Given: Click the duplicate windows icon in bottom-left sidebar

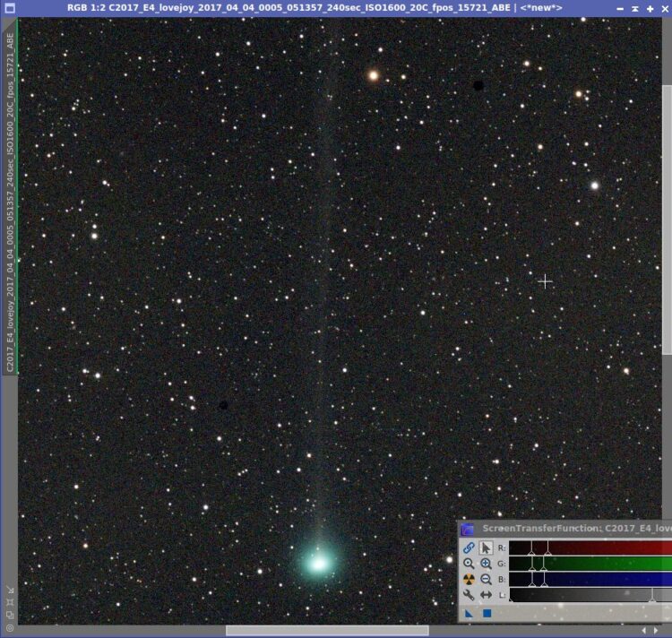Looking at the screenshot, I should pyautogui.click(x=10, y=616).
